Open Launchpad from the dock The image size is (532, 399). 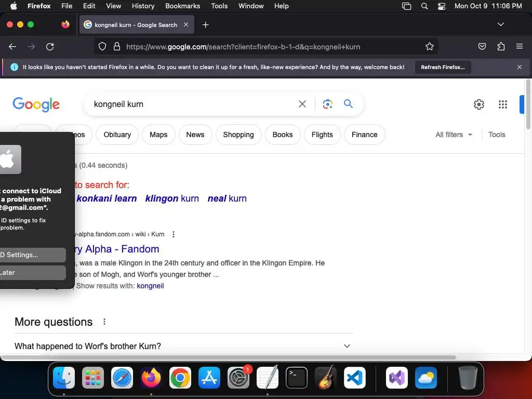tap(92, 378)
